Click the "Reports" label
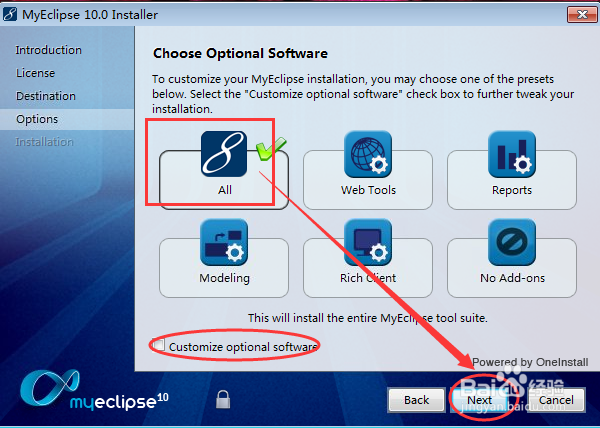 click(512, 190)
